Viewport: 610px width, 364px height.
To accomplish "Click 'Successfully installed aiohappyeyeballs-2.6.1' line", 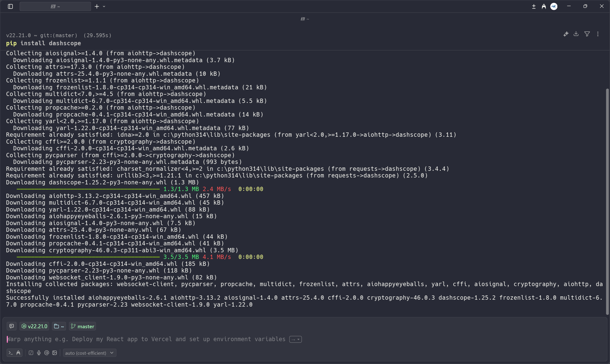I will [304, 301].
